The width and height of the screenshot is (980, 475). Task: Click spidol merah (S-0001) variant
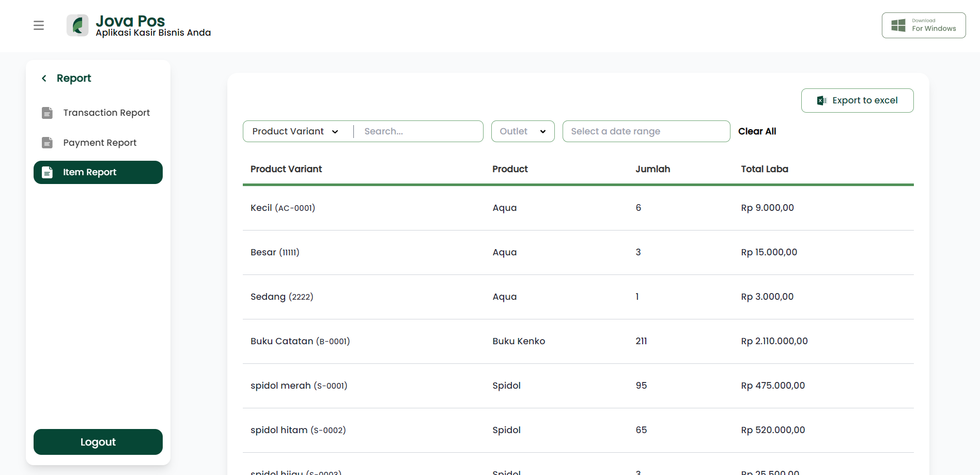tap(299, 386)
